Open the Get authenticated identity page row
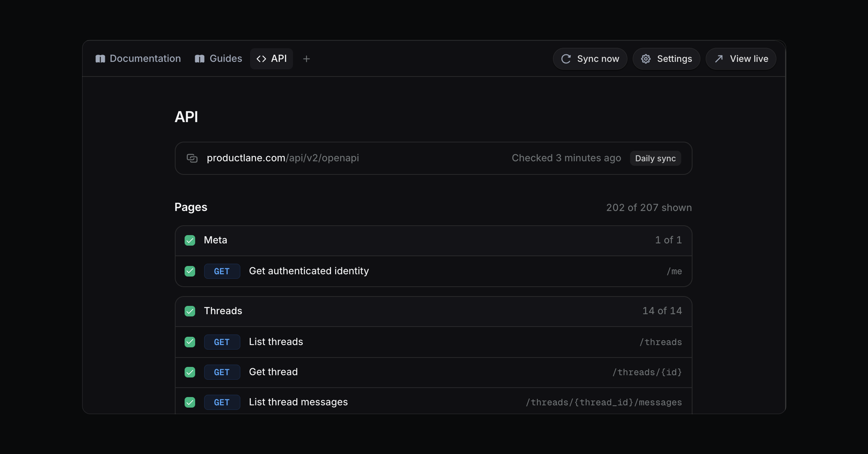 [x=433, y=271]
